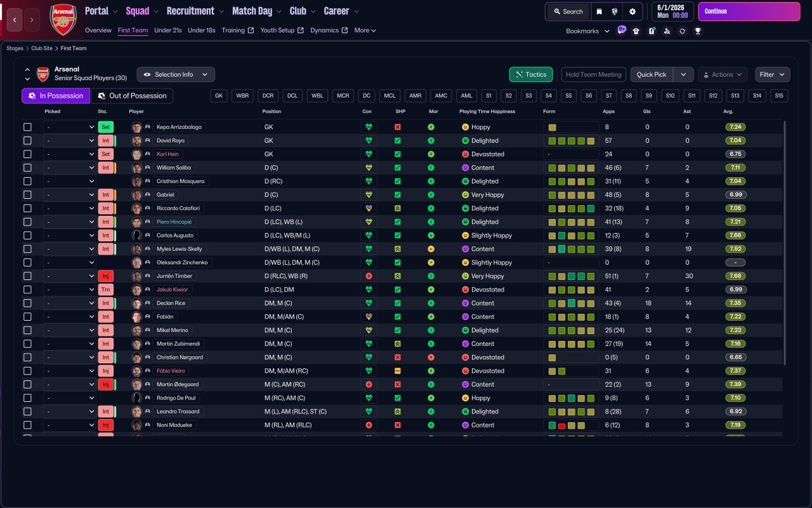Open the Quick Pick dropdown arrow
812x508 pixels.
coord(683,74)
